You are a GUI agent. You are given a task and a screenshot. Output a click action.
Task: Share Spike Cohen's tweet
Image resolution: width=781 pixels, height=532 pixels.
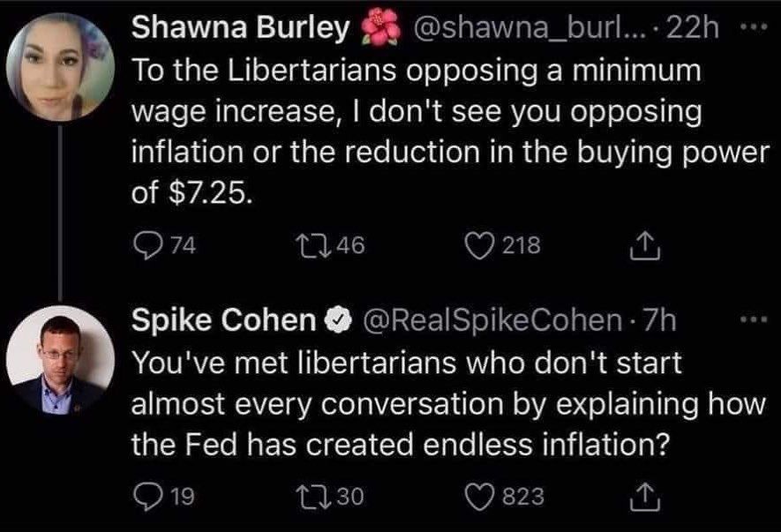pos(645,497)
